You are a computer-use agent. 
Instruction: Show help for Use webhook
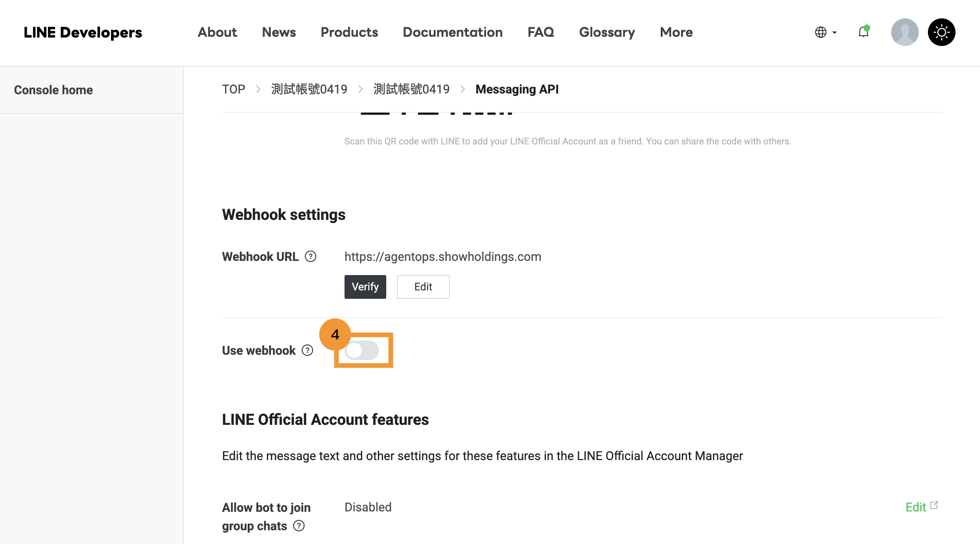click(x=307, y=350)
